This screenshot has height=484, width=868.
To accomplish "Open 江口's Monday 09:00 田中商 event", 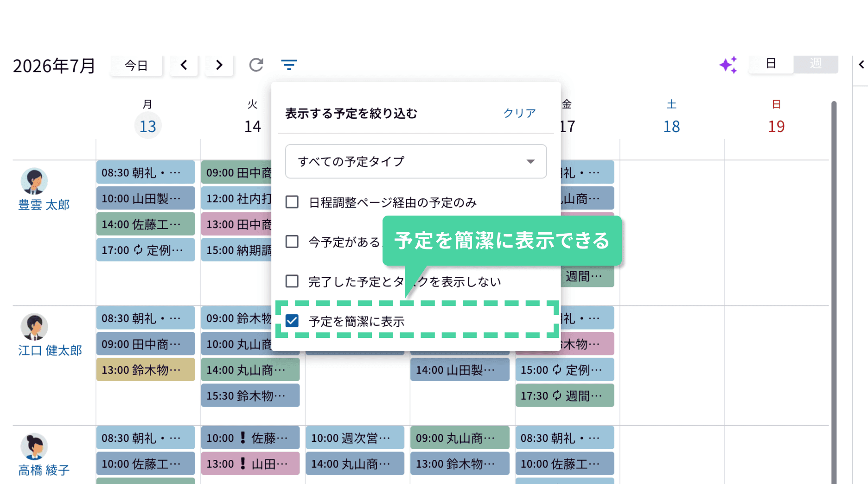I will tap(146, 344).
